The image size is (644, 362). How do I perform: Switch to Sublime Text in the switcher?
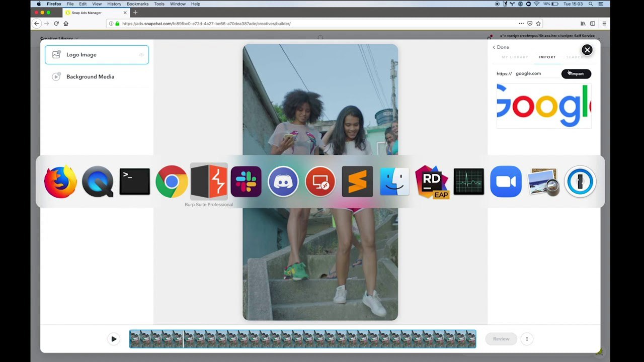pyautogui.click(x=358, y=182)
